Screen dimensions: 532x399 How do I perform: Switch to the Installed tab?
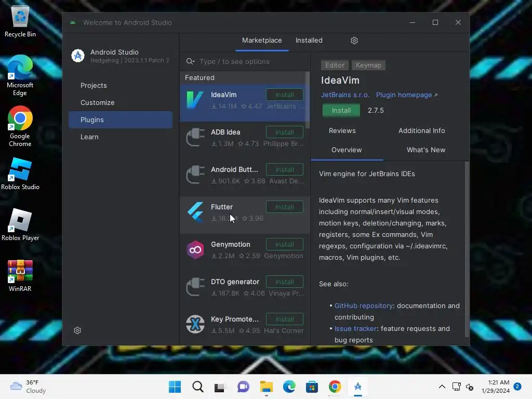click(309, 41)
